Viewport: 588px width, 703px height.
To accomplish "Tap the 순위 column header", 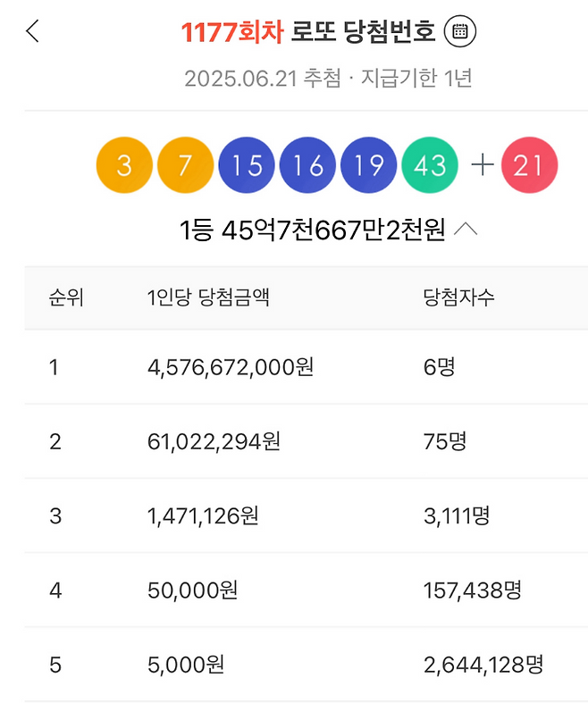I will (x=66, y=297).
